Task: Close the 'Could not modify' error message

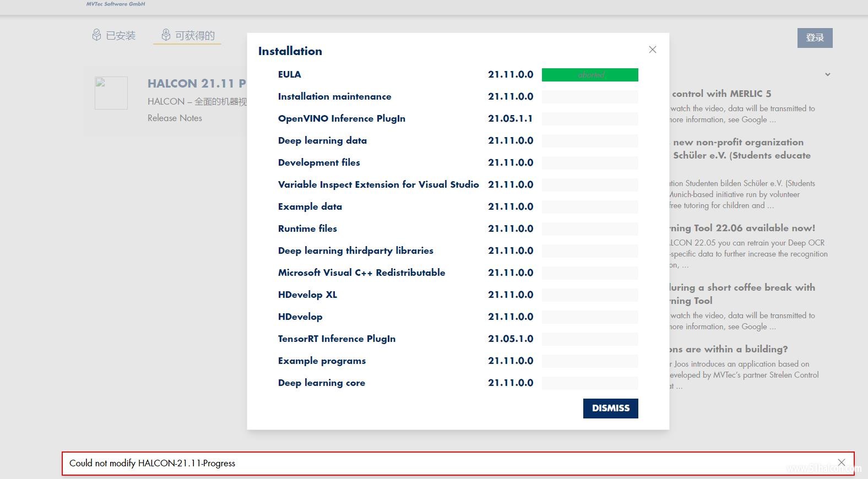Action: 841,462
